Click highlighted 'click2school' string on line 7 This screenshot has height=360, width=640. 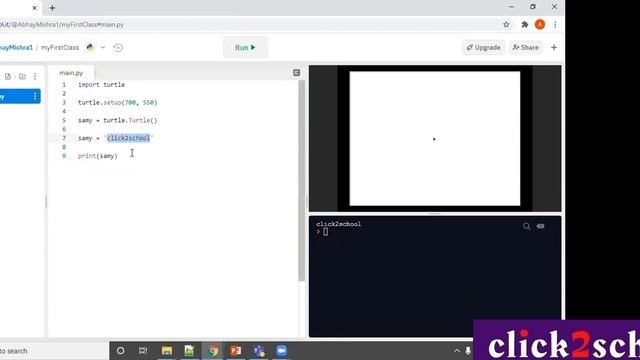tap(128, 138)
